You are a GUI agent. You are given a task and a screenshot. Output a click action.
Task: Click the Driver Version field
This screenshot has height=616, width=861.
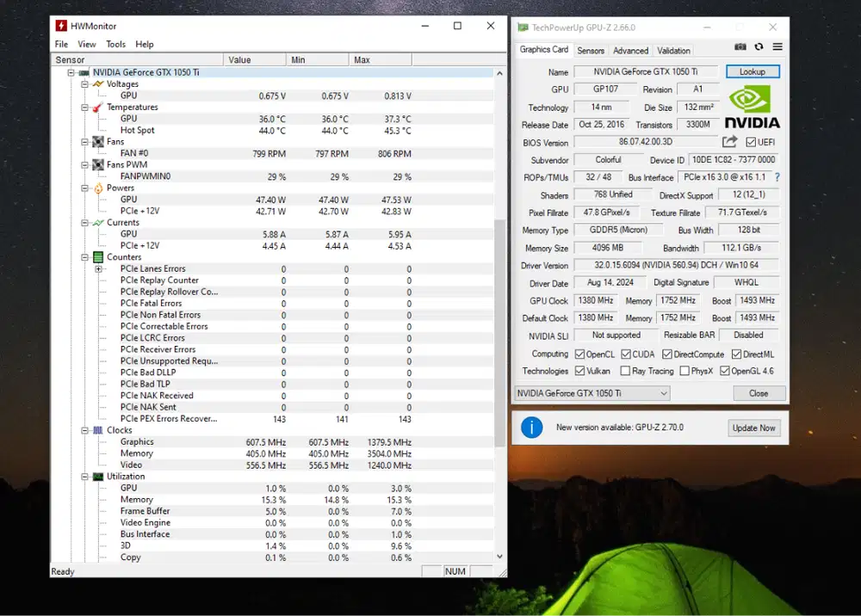click(677, 266)
